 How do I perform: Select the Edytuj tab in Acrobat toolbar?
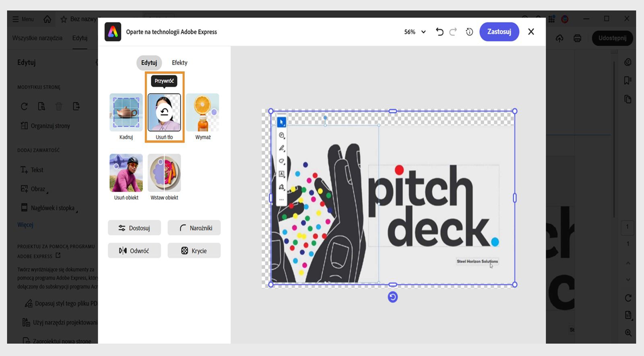[80, 38]
